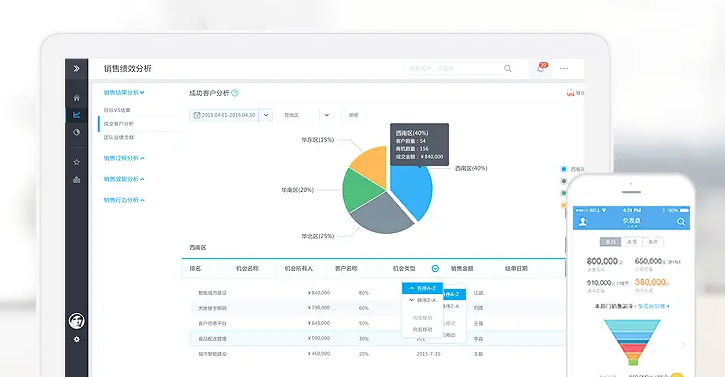Click the blue 西南区 legend marker
This screenshot has height=377, width=725.
(x=564, y=169)
